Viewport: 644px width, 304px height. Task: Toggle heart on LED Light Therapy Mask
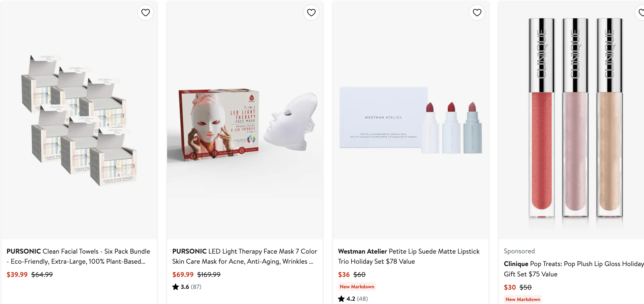[x=311, y=12]
